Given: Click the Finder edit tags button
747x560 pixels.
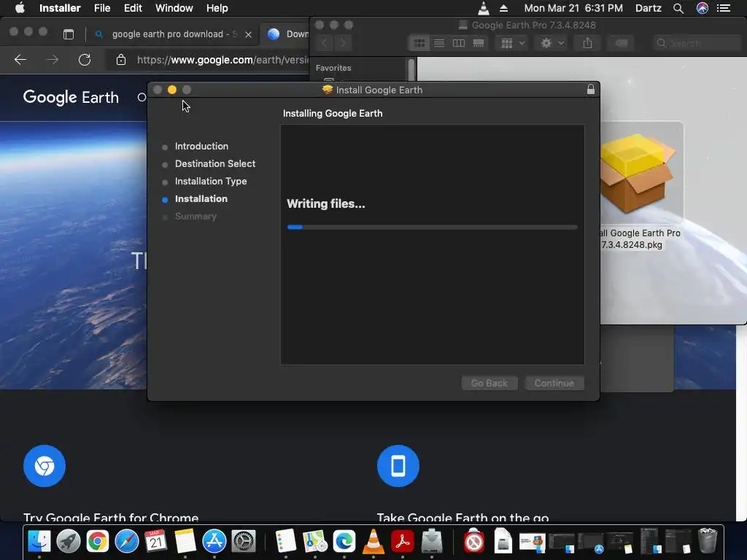Looking at the screenshot, I should pyautogui.click(x=621, y=43).
